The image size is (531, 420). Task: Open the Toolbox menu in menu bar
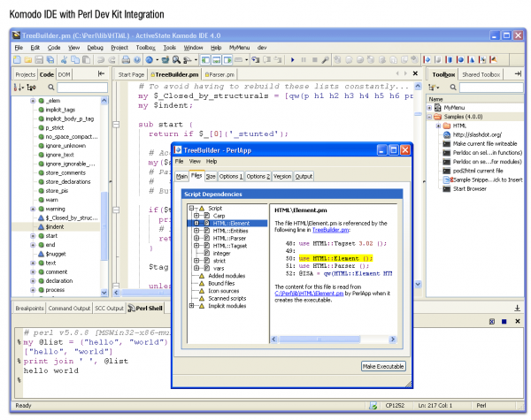coord(146,47)
